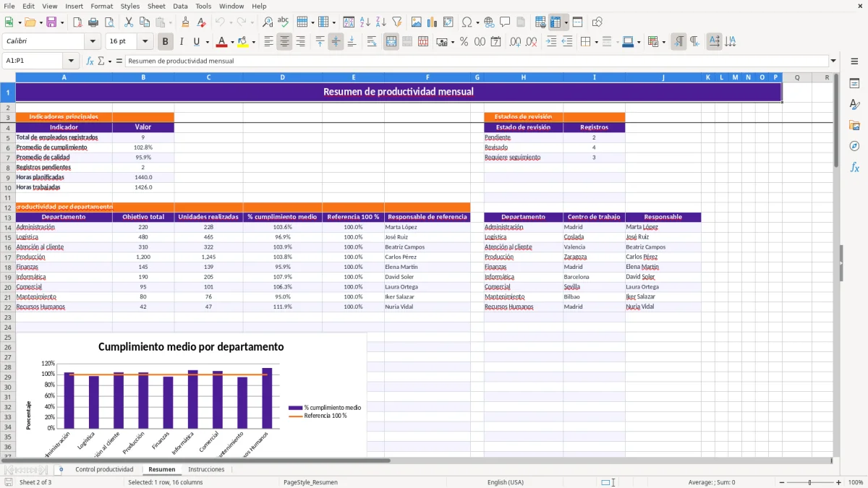Open sidebar Properties panel icon
The width and height of the screenshot is (868, 488).
click(x=854, y=84)
